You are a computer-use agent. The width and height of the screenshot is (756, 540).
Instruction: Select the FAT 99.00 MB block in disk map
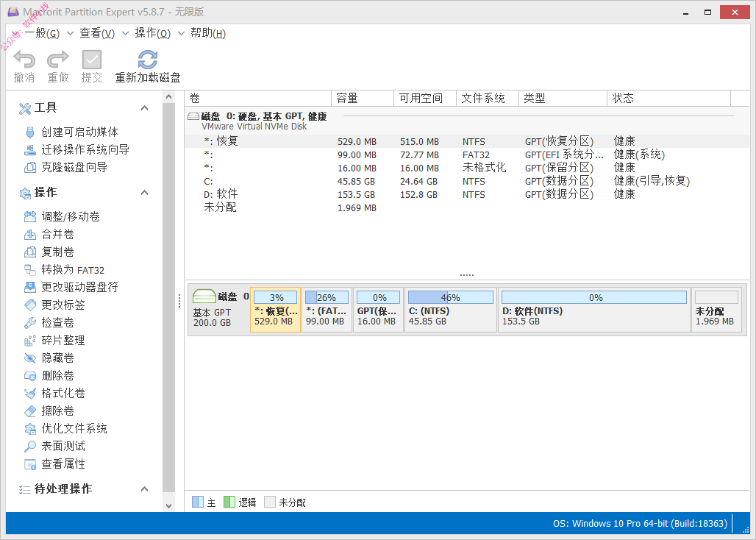(327, 310)
